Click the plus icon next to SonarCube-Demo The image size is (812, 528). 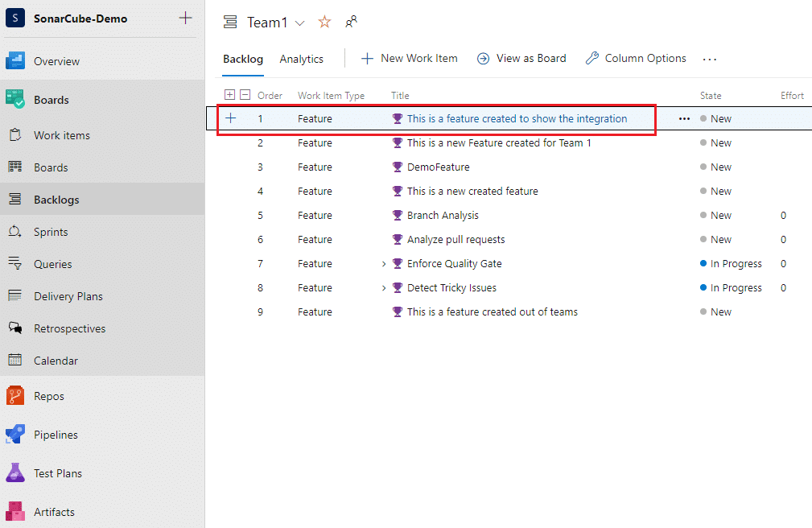[185, 19]
